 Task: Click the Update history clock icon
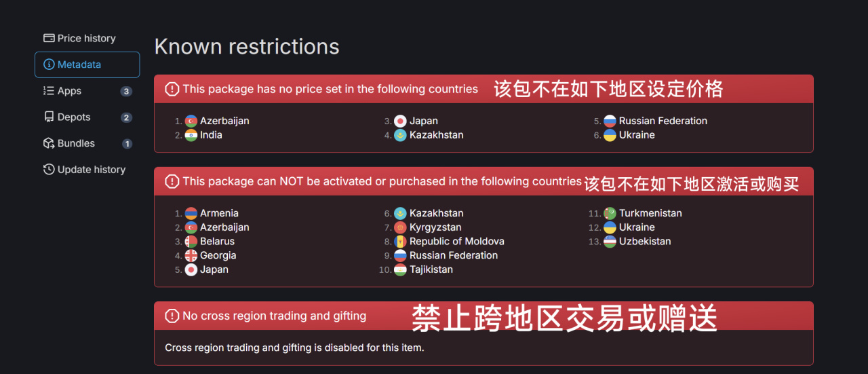(49, 170)
